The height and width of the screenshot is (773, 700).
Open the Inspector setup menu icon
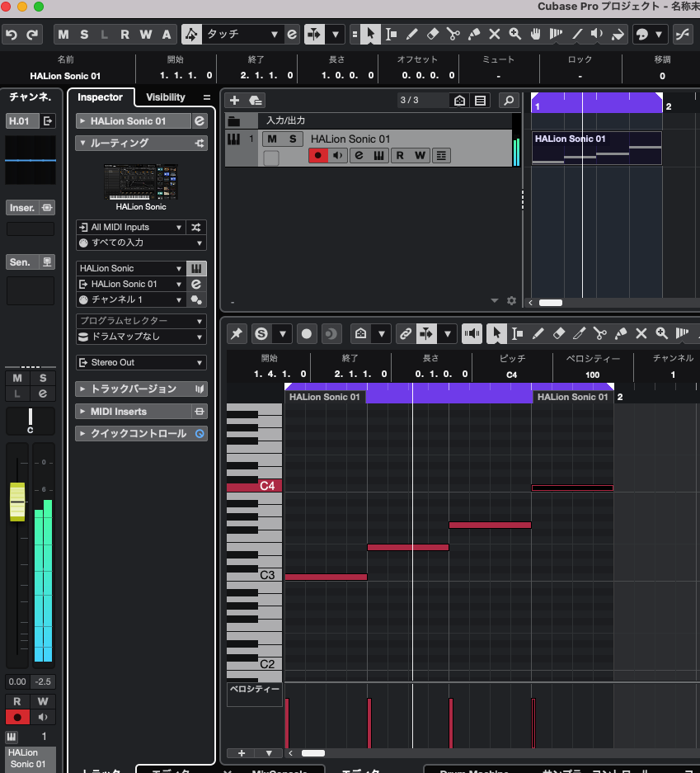tap(207, 97)
